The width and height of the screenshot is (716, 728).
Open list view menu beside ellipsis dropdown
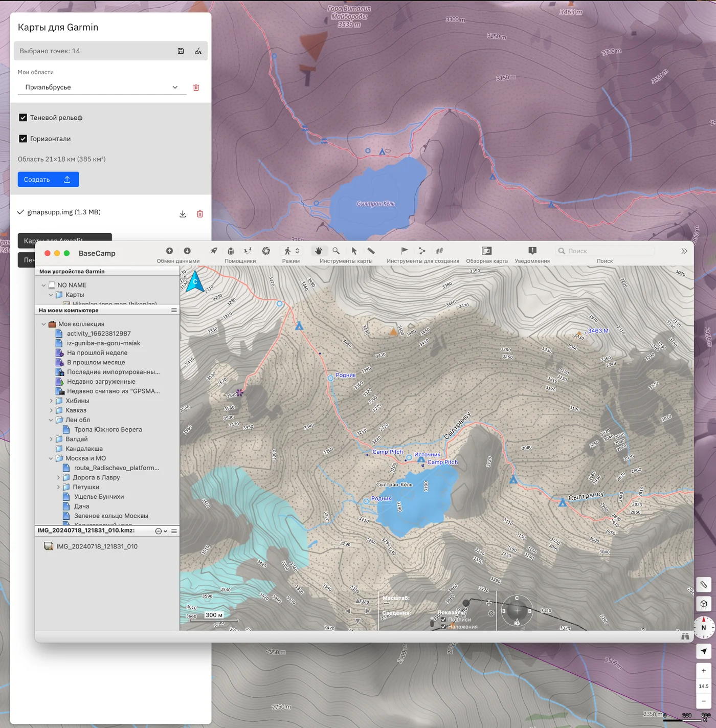pyautogui.click(x=174, y=531)
